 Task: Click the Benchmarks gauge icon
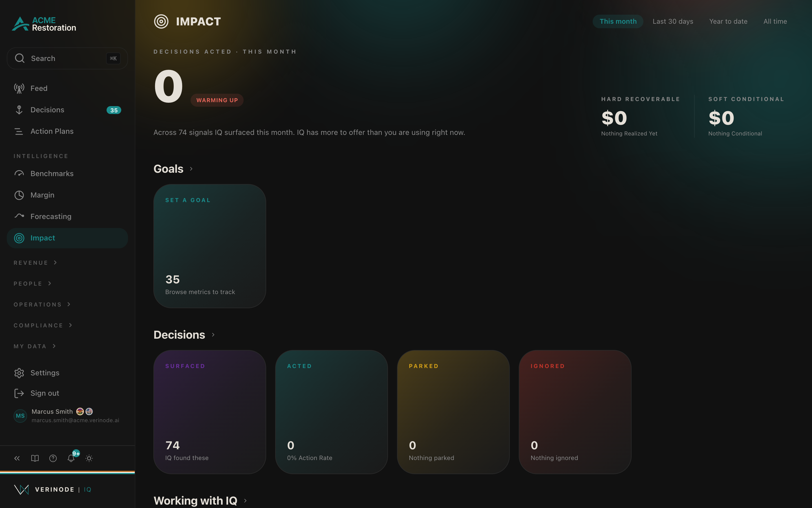click(19, 174)
